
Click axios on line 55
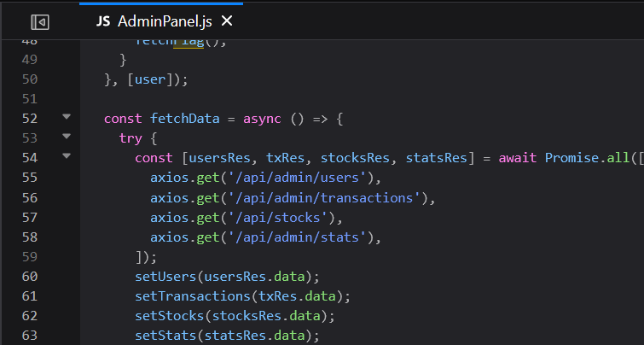169,178
